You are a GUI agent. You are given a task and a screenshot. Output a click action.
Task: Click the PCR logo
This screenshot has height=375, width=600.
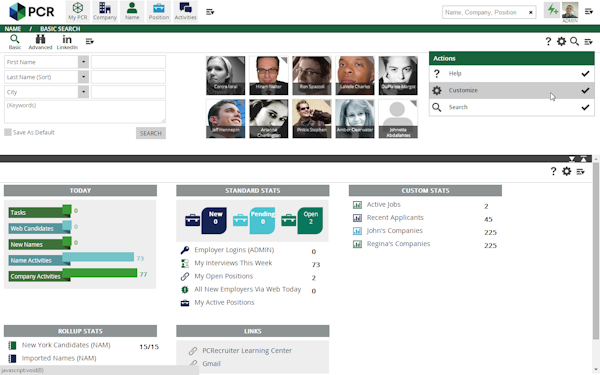click(32, 11)
